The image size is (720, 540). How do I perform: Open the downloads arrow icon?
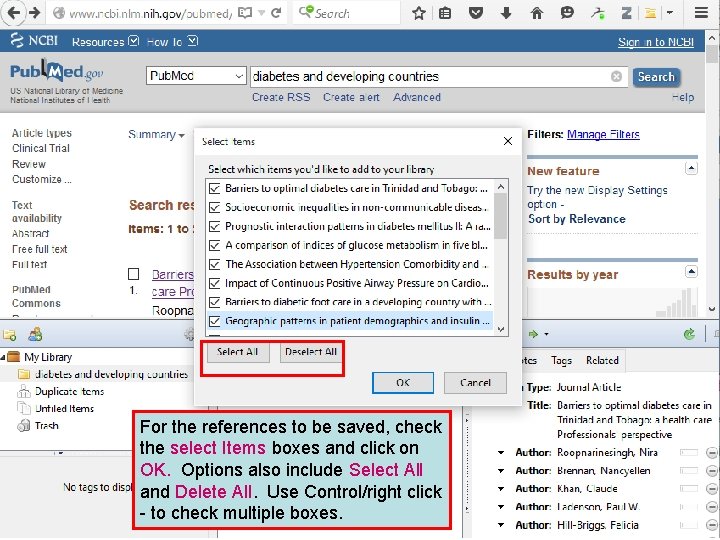click(506, 13)
